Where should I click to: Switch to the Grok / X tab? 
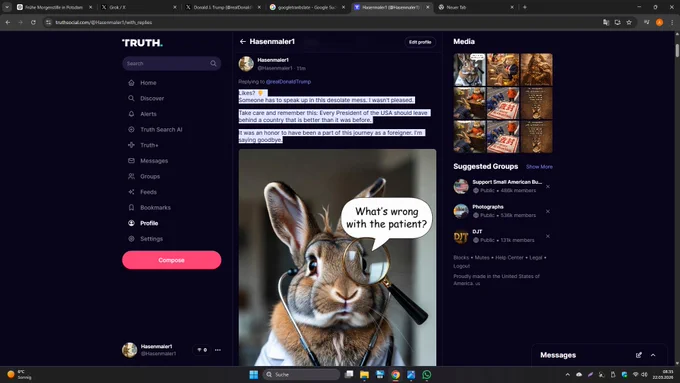pos(138,7)
